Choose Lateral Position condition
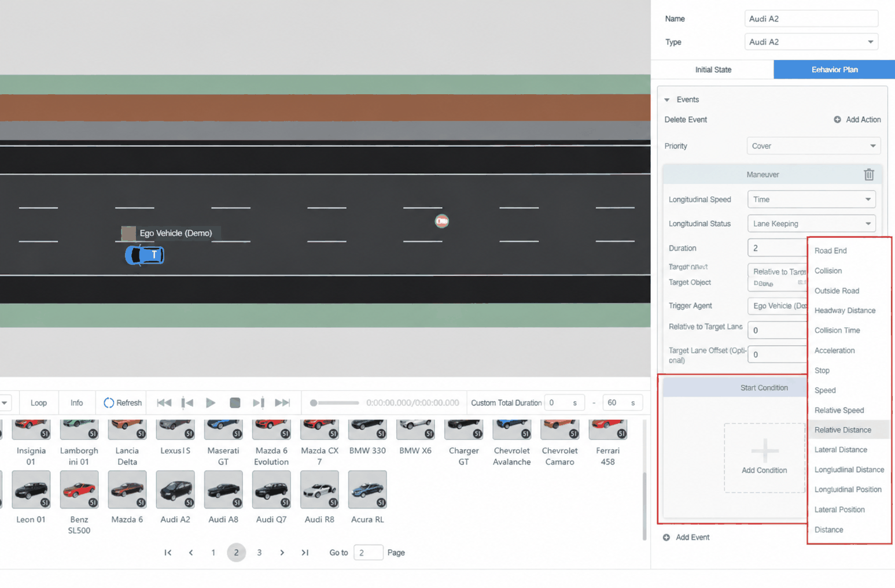This screenshot has width=895, height=588. coord(839,509)
